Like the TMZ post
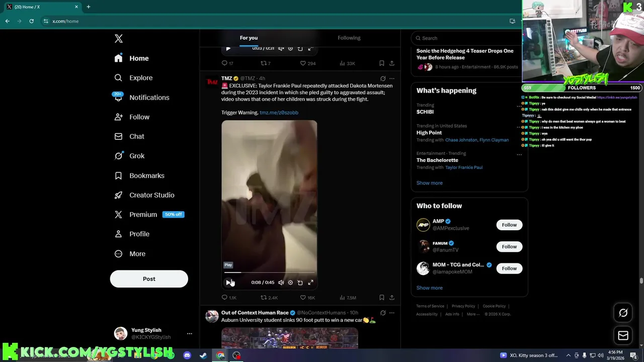 point(307,298)
